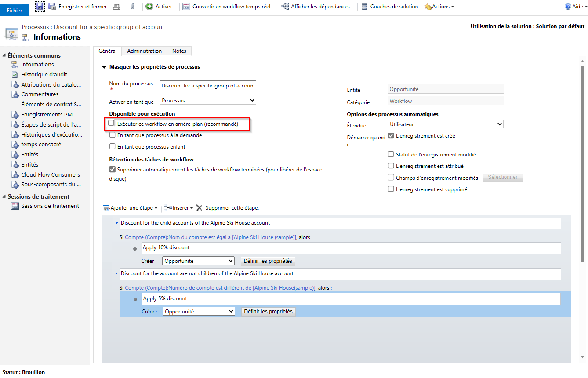This screenshot has width=588, height=378.
Task: Open the Étendue dropdown
Action: pyautogui.click(x=445, y=124)
